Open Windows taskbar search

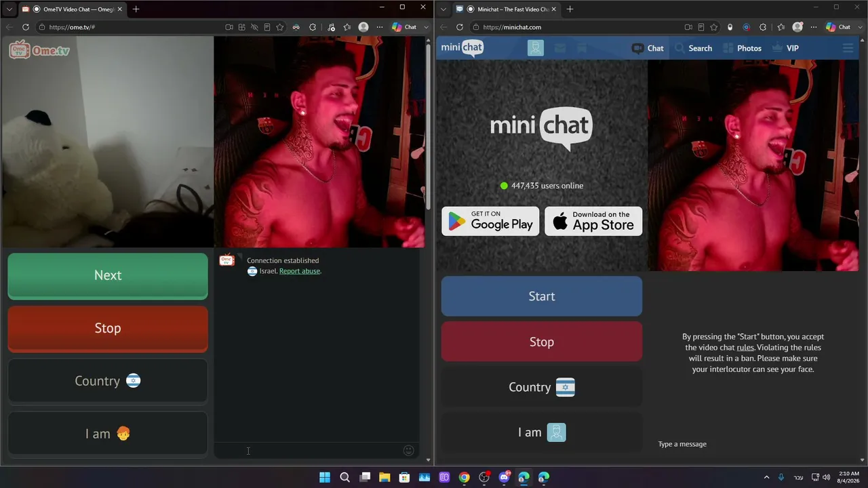344,477
